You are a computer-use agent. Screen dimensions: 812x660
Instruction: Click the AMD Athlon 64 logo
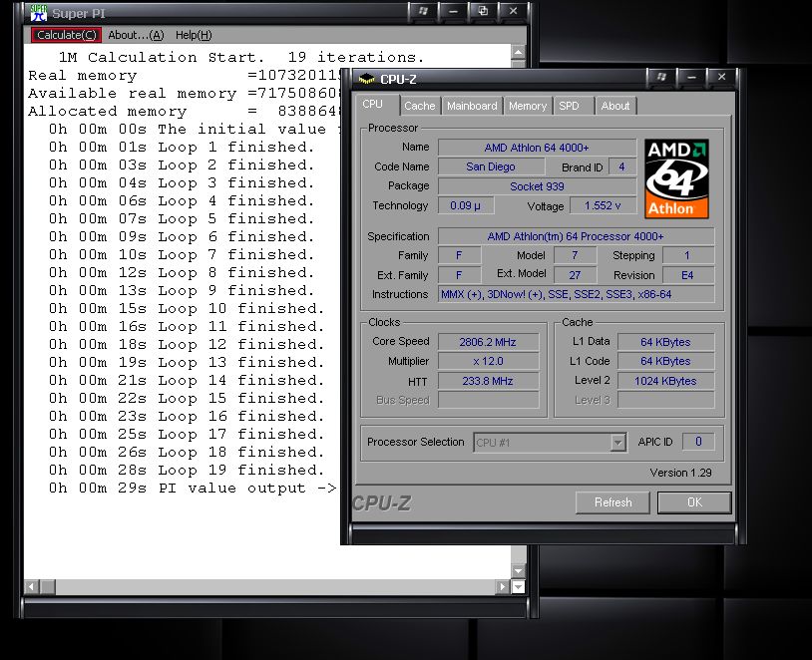coord(677,178)
